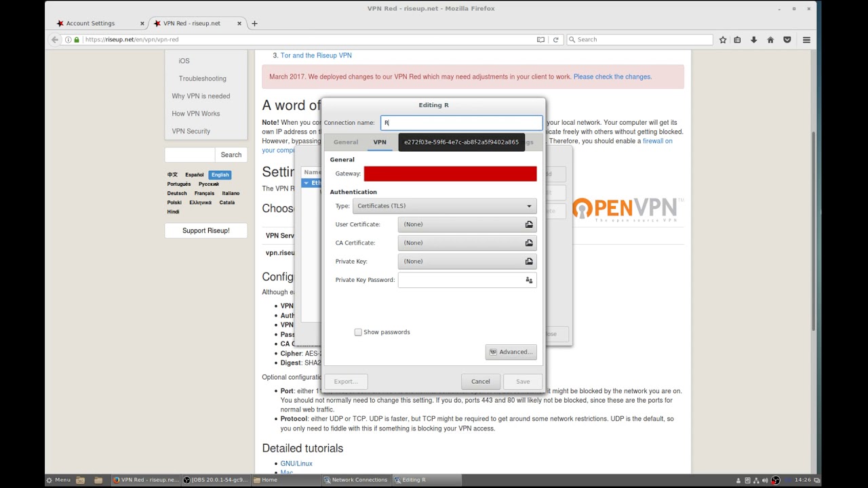Open the GNU/Linux tutorial link

[296, 464]
